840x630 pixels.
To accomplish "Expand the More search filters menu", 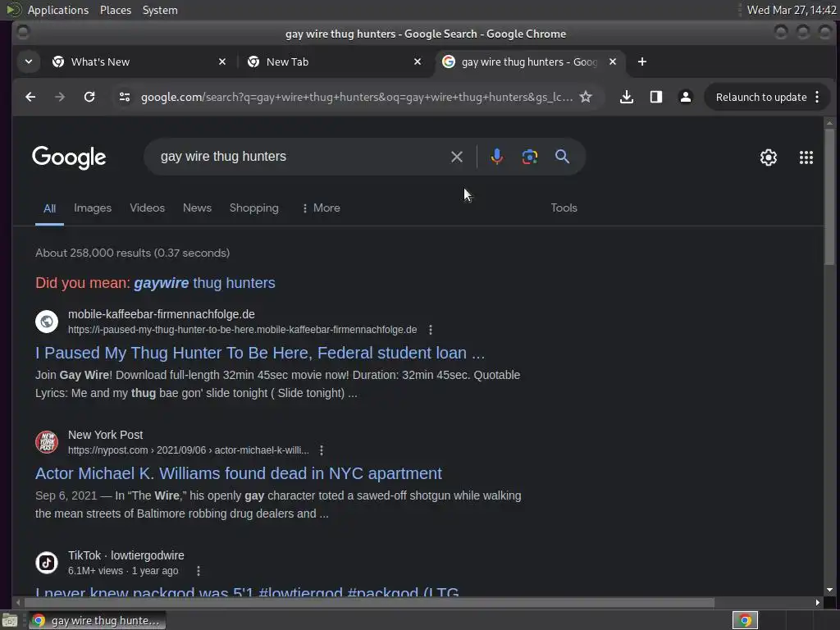I will [x=321, y=208].
